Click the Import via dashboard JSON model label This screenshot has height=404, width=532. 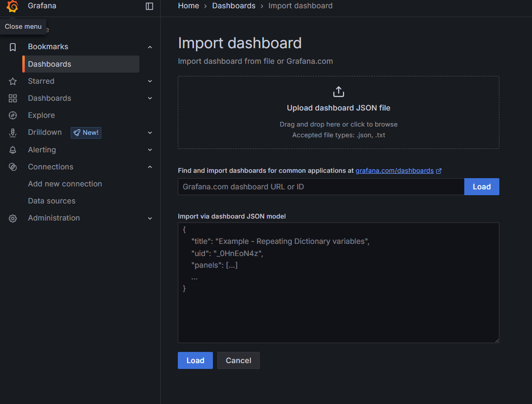[232, 216]
